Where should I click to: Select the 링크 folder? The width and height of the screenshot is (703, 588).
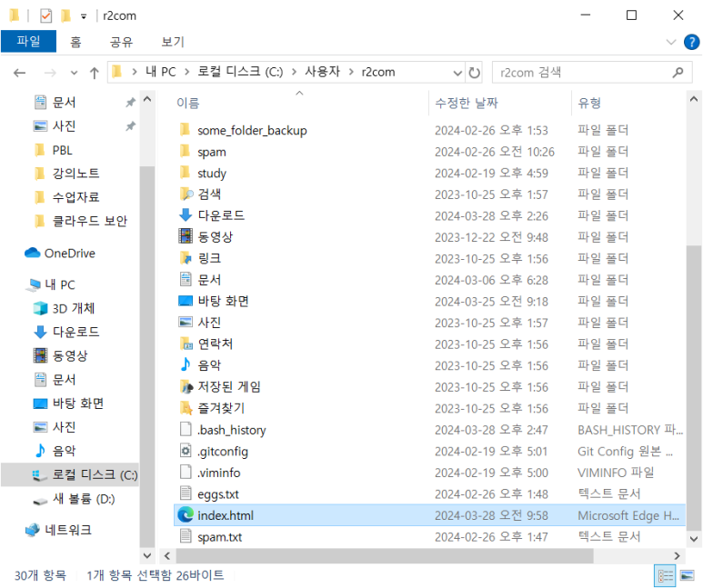tap(209, 259)
